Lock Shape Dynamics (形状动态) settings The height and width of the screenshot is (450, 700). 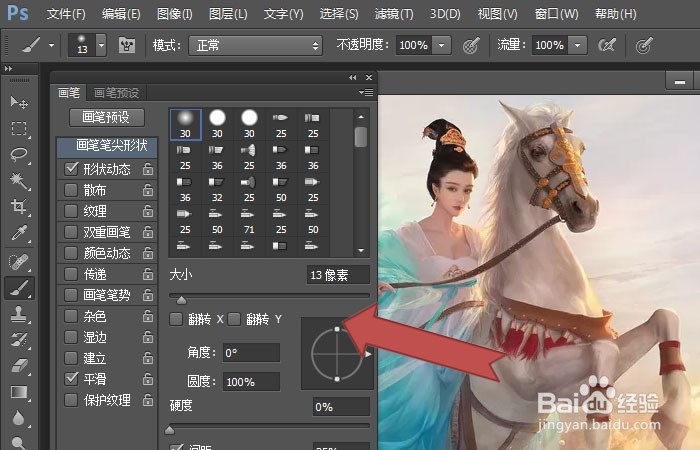coord(148,169)
